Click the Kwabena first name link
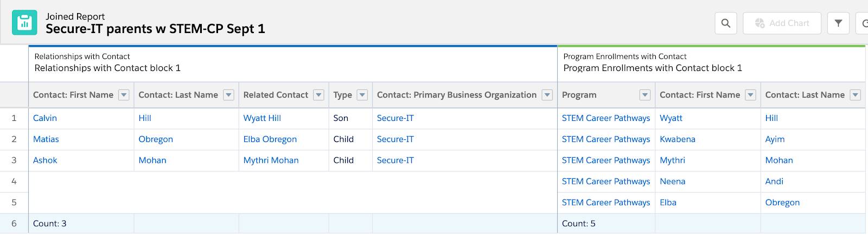 678,139
